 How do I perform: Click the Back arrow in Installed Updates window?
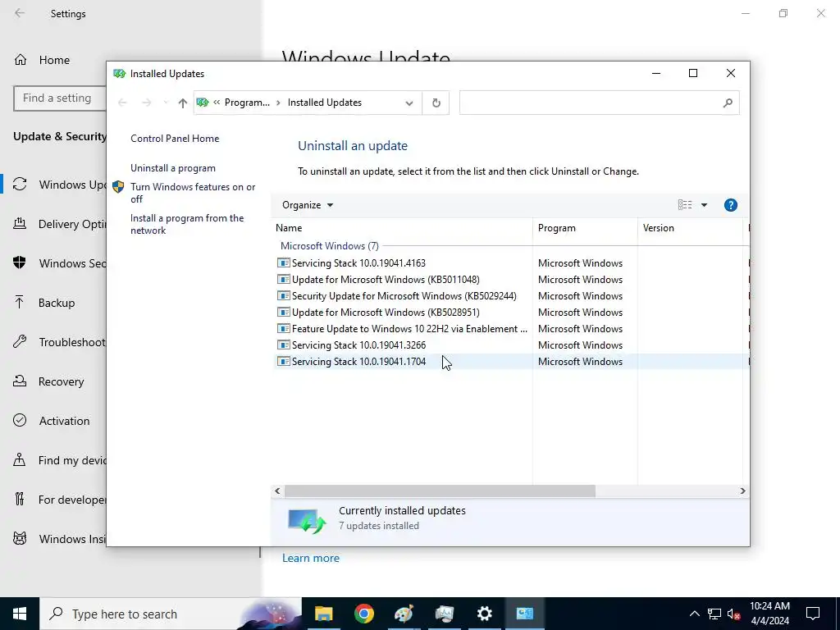(122, 103)
